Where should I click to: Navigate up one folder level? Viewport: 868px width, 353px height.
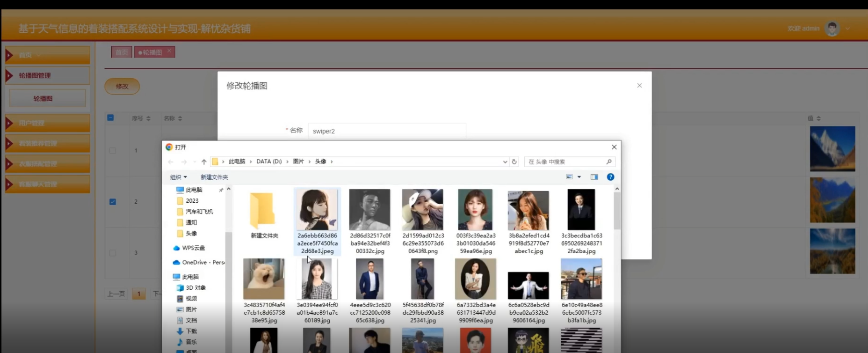pos(204,162)
